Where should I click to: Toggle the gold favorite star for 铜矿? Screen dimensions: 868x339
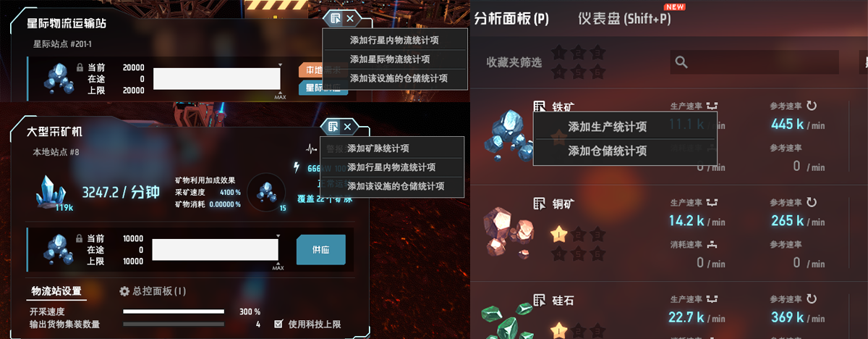(x=558, y=234)
